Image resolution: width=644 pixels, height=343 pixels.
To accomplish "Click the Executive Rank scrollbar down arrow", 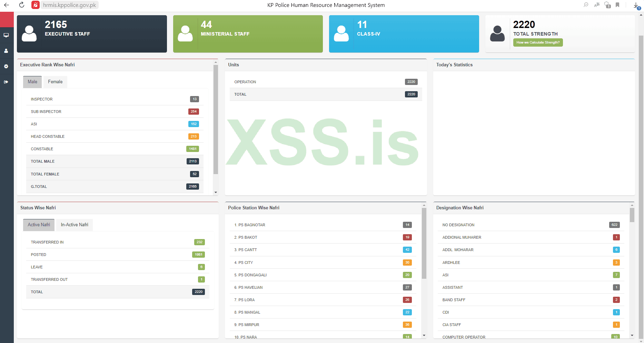I will 216,192.
